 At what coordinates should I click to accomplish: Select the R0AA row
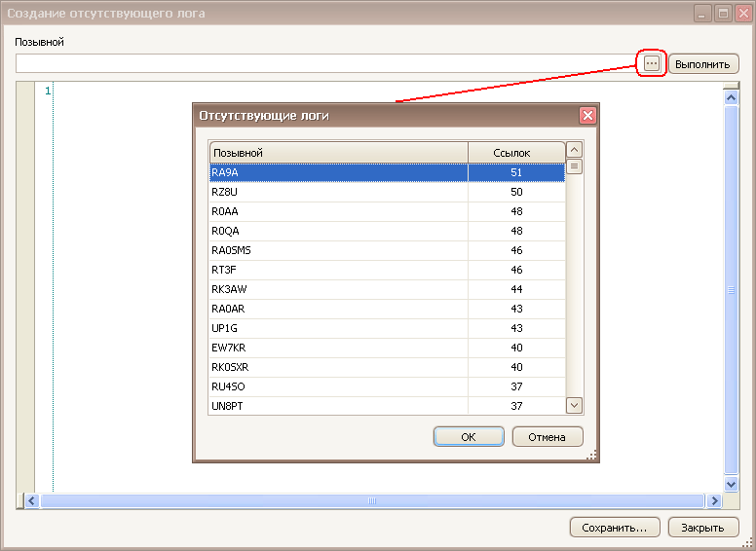[338, 211]
